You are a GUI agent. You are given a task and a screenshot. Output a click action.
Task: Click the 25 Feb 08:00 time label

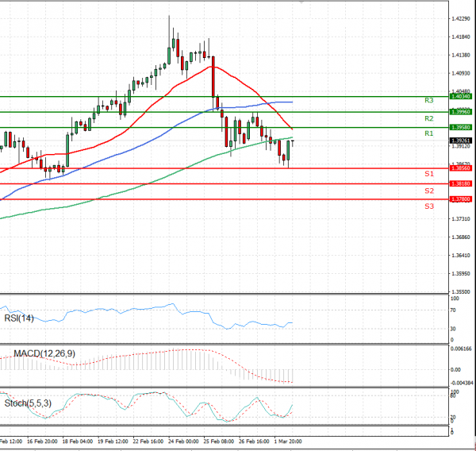(x=219, y=441)
